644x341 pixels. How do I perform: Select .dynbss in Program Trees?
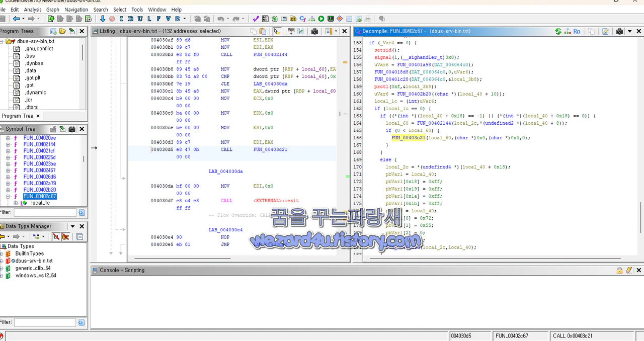pos(34,63)
